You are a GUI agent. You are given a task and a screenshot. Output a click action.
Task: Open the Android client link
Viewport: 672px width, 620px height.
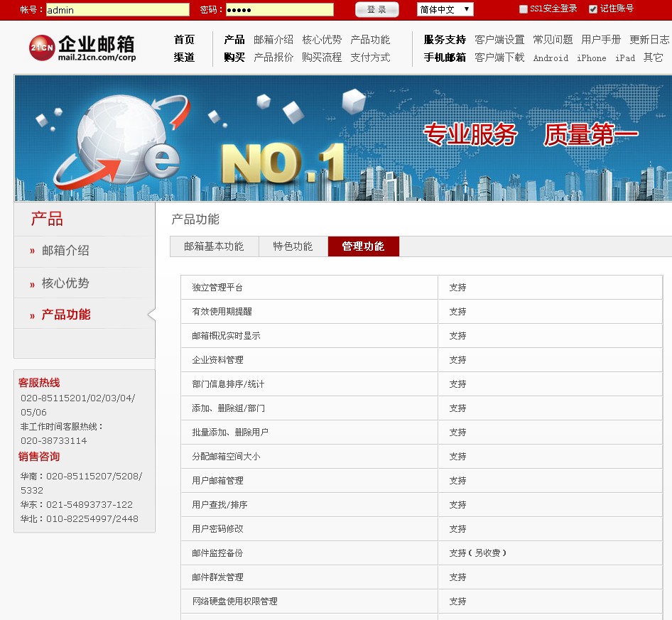pyautogui.click(x=551, y=58)
